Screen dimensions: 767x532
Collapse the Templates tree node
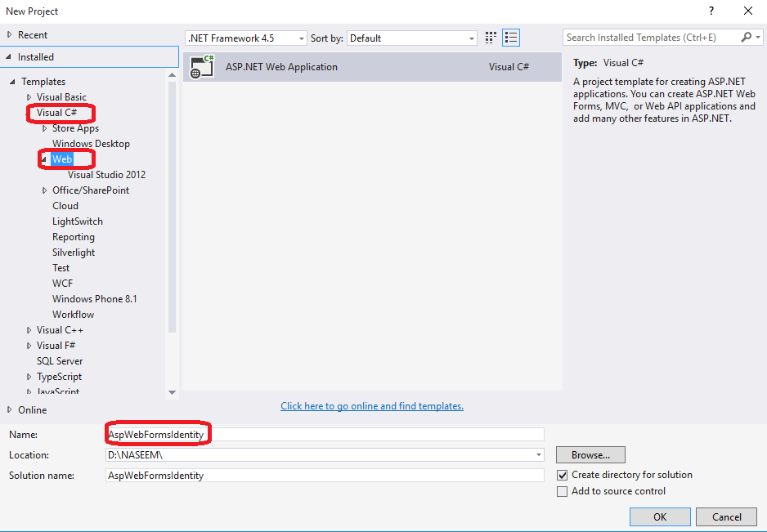click(13, 82)
